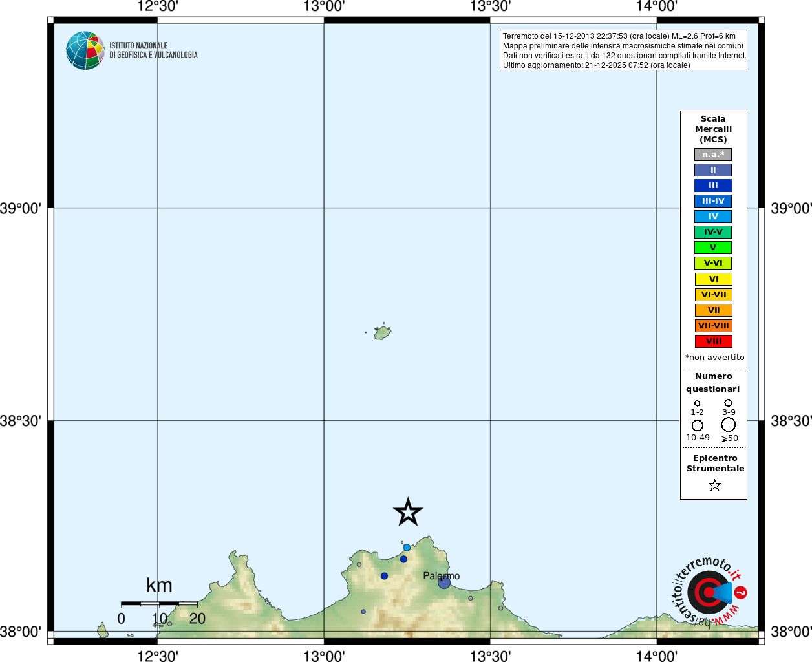Click the legend epicentro star symbol

click(x=714, y=485)
